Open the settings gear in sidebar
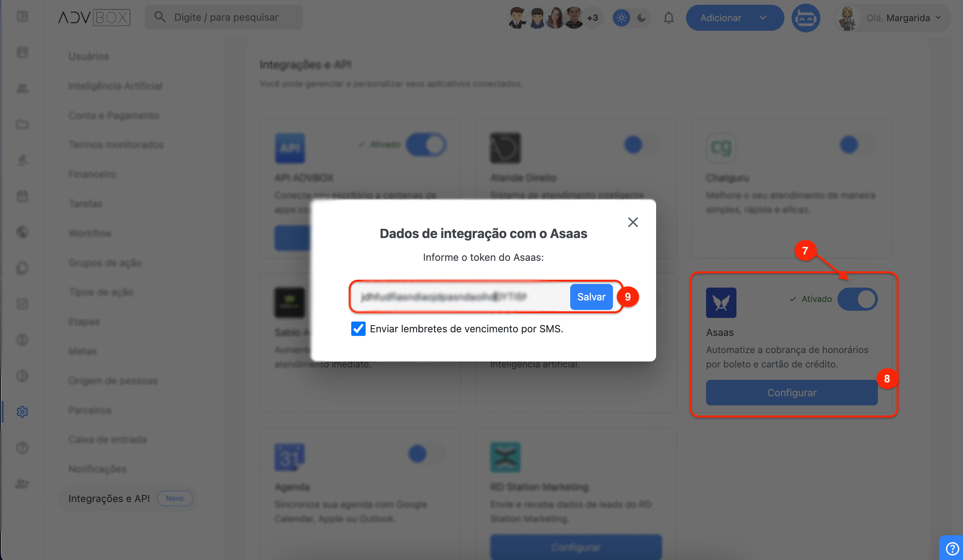The width and height of the screenshot is (963, 560). (x=22, y=412)
